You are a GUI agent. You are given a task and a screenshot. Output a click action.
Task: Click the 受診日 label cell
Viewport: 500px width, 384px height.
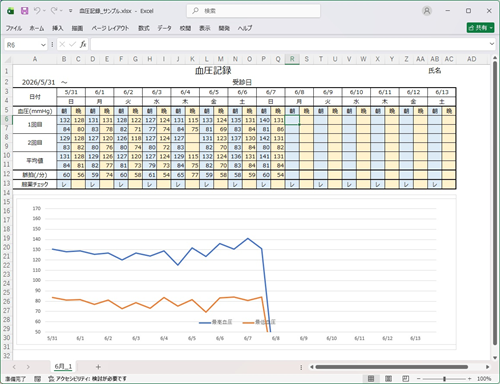[242, 82]
